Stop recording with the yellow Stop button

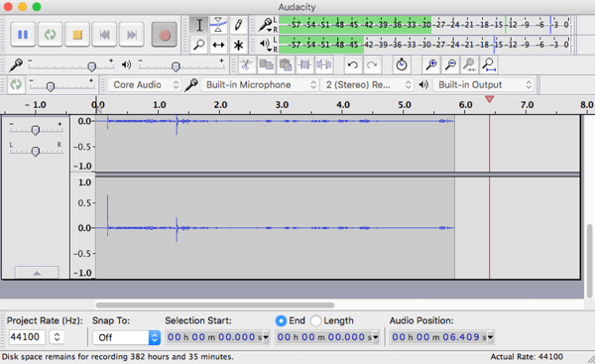tap(77, 35)
